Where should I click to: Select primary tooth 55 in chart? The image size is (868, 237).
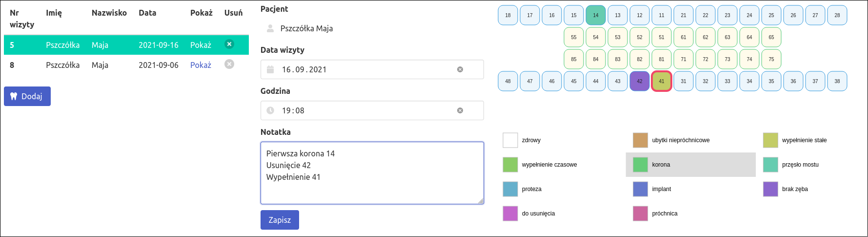pos(573,37)
